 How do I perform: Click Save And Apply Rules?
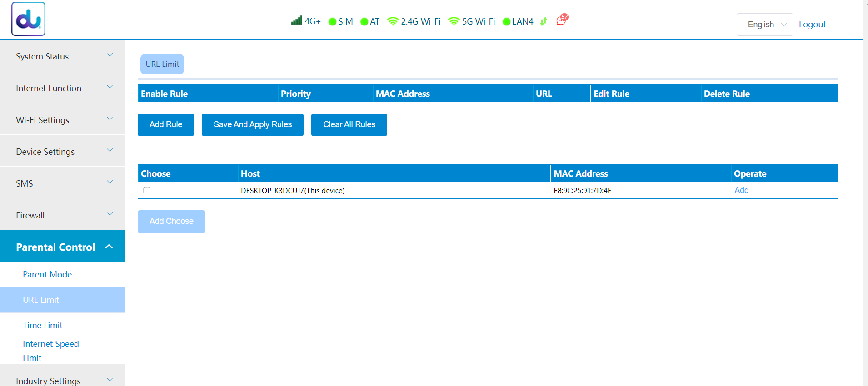pyautogui.click(x=252, y=124)
